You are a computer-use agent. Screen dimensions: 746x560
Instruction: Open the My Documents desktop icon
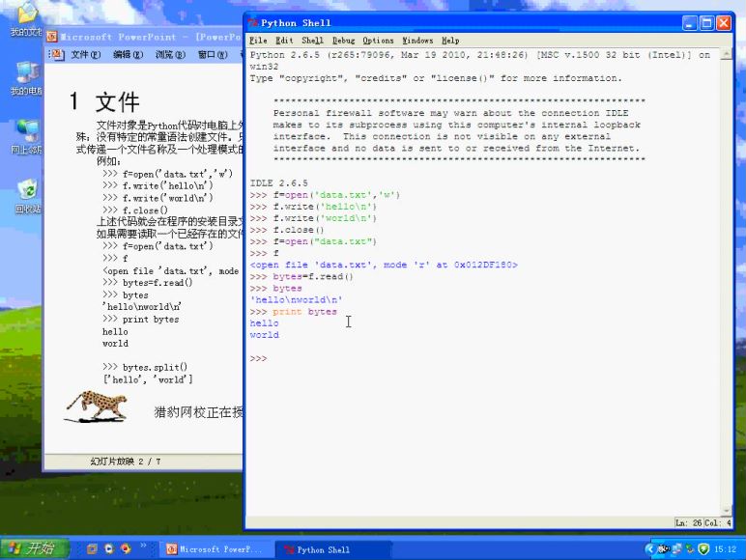[26, 19]
